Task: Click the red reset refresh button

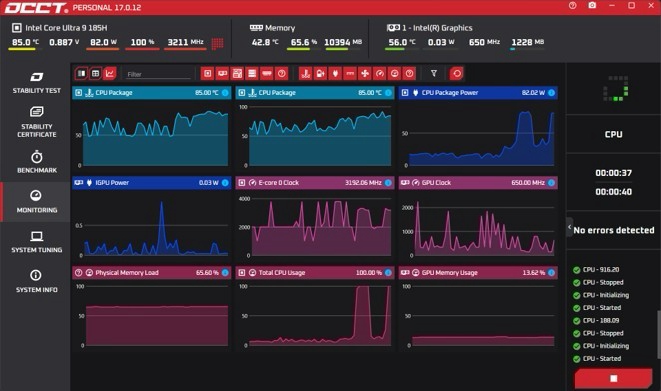Action: pos(457,74)
